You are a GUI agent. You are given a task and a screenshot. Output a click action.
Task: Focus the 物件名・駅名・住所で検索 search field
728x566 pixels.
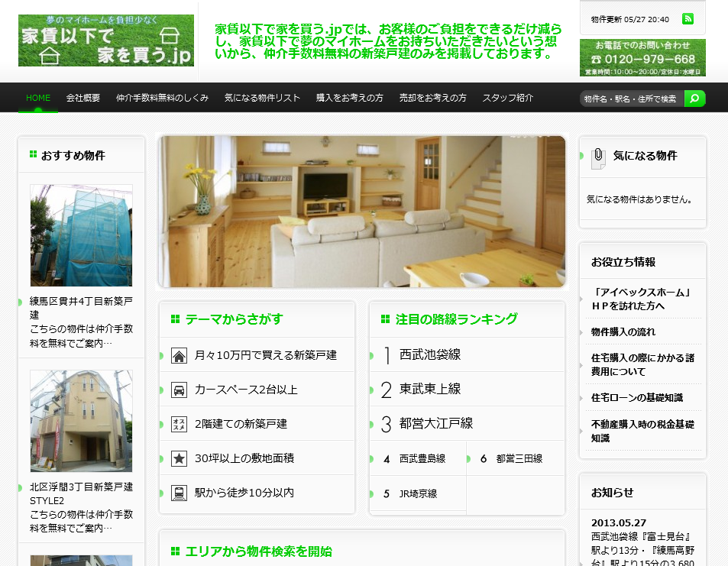(x=632, y=99)
